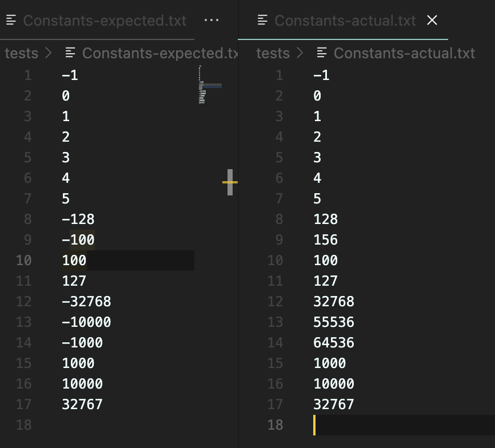The image size is (495, 448).
Task: Click the three-dots More Actions icon
Action: 211,21
